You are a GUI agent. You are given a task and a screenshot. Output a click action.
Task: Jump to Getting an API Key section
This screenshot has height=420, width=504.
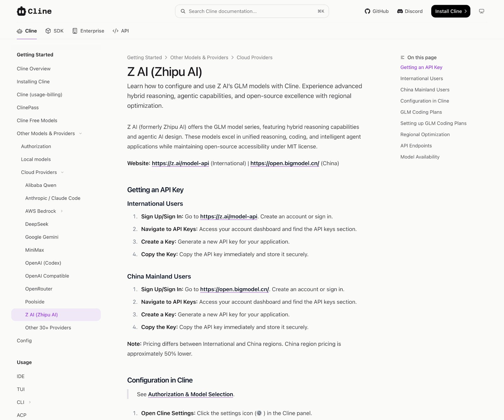point(421,67)
